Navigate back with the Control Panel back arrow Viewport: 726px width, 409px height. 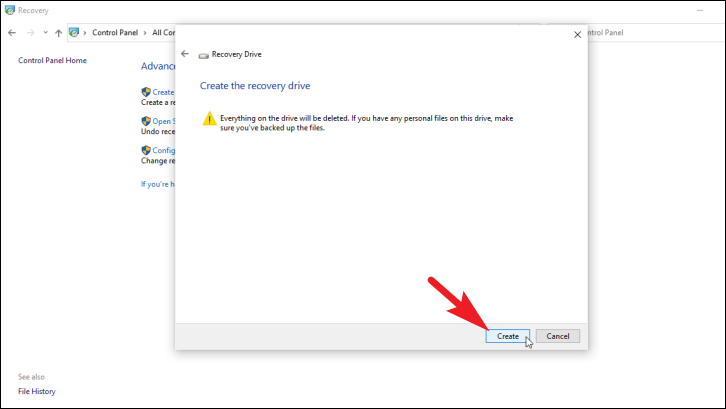pos(12,32)
